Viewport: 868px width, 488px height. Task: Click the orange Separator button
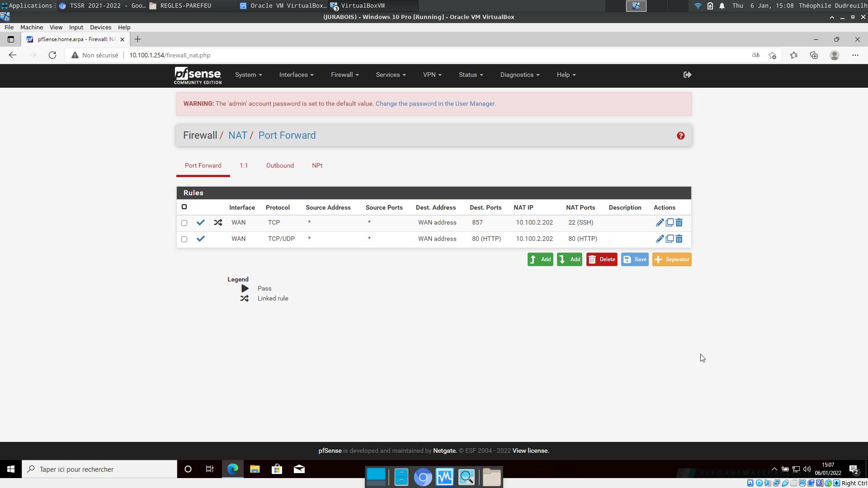click(672, 260)
